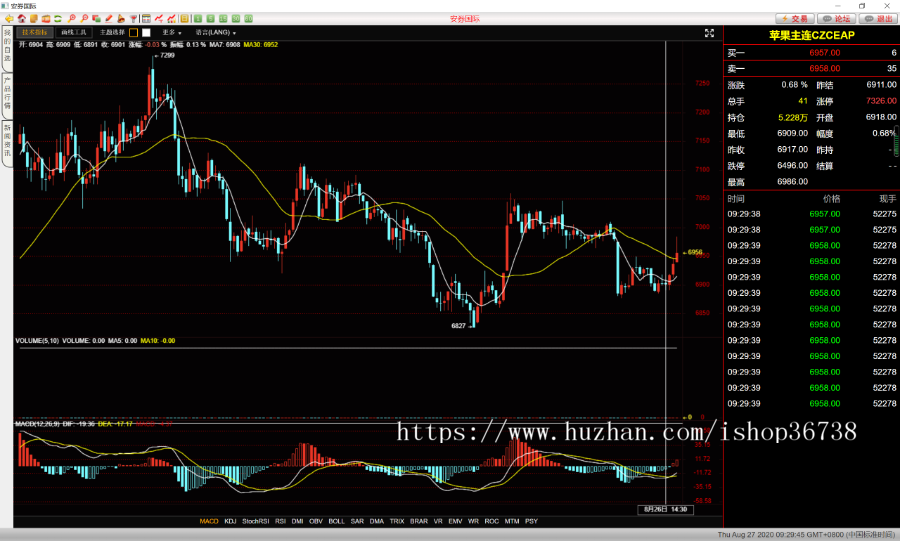Click the 卖一 price 6958.00
Viewport: 900px width, 541px height.
pyautogui.click(x=825, y=68)
